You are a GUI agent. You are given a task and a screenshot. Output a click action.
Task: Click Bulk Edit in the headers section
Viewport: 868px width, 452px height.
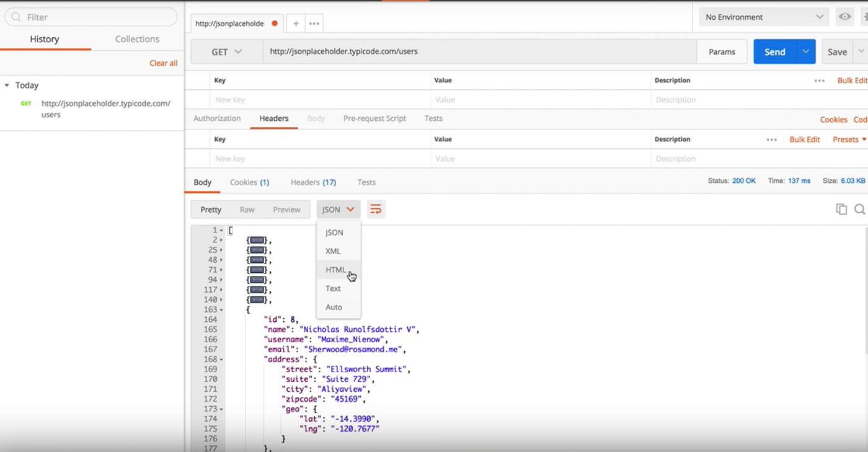(804, 139)
